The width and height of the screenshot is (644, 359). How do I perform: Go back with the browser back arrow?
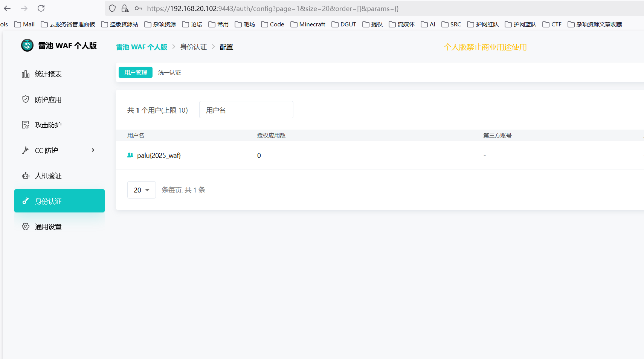pos(8,8)
